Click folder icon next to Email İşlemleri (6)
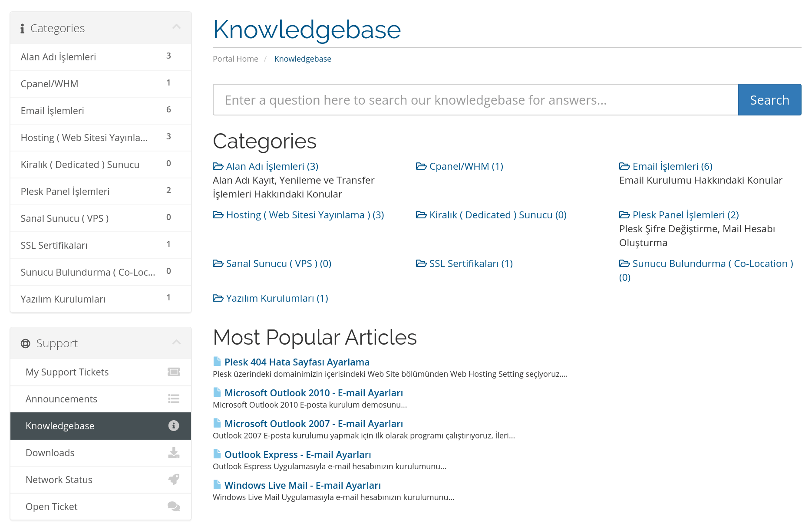This screenshot has height=530, width=812. pos(624,166)
